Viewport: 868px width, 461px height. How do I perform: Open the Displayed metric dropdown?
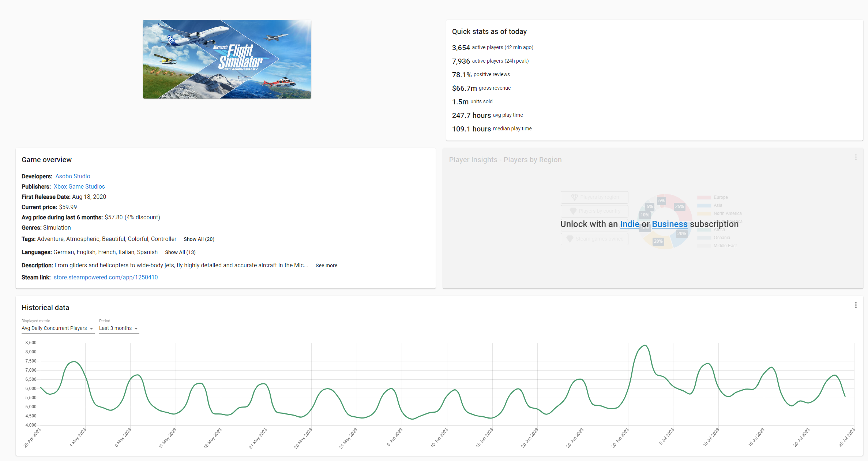coord(57,328)
